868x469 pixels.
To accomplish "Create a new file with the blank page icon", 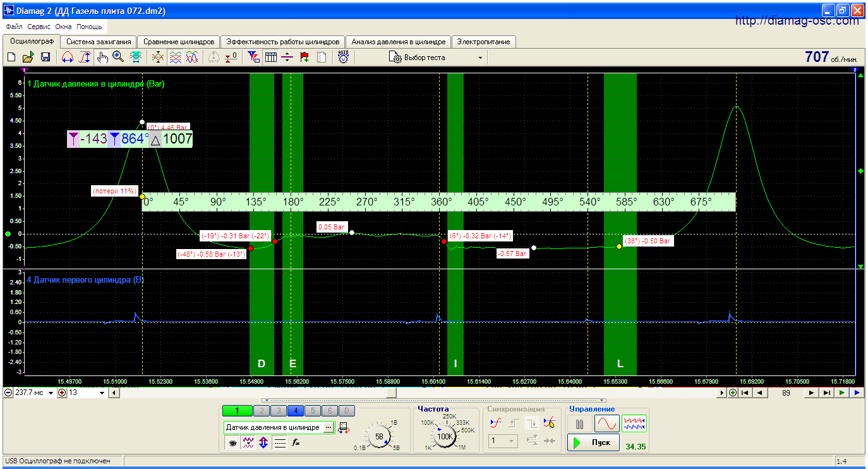I will coord(11,57).
